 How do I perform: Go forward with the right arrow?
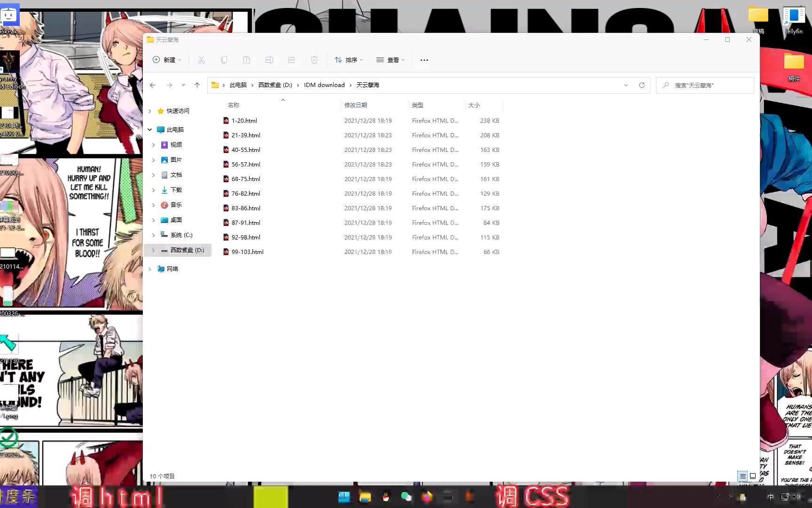169,85
